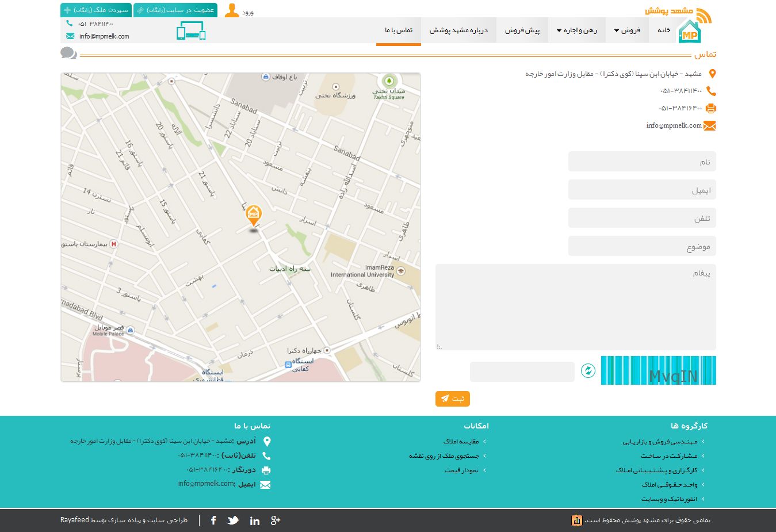Open the پیش فروش menu item
The height and width of the screenshot is (532, 776).
pos(522,30)
